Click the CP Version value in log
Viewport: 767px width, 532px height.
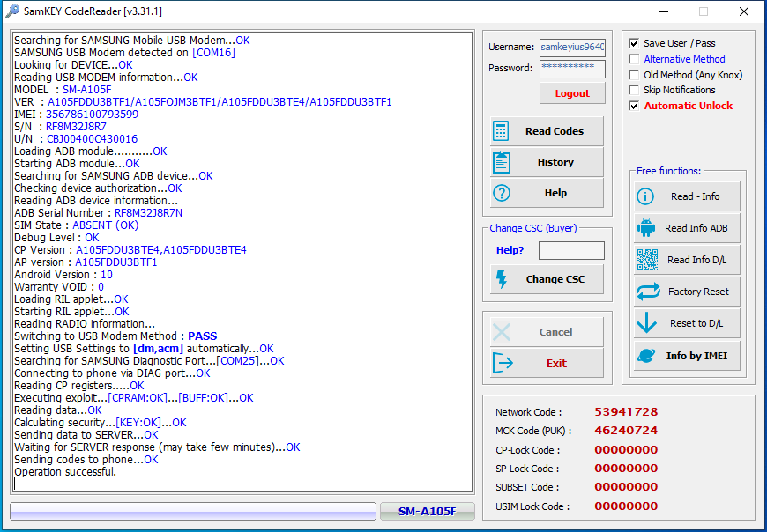point(161,250)
